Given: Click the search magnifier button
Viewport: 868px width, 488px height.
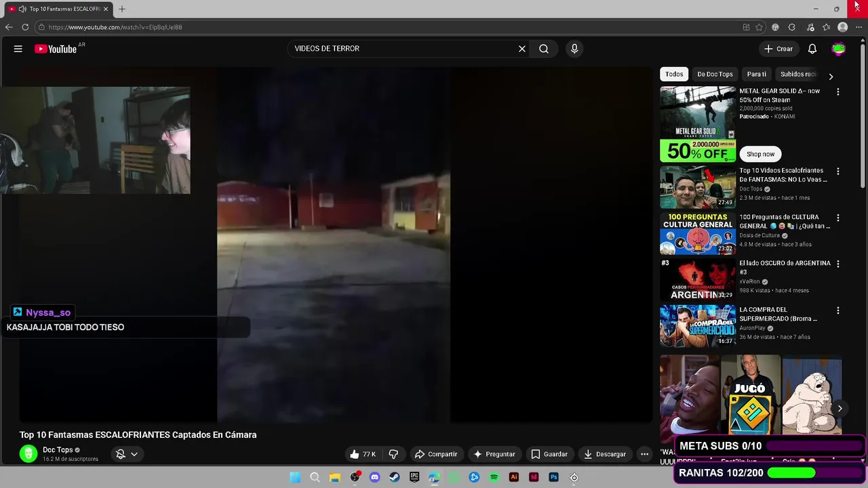Looking at the screenshot, I should point(544,49).
